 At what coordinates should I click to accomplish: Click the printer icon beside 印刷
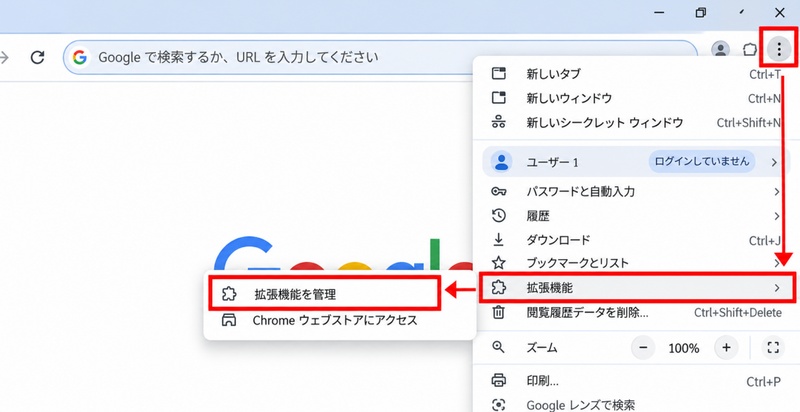click(x=498, y=380)
